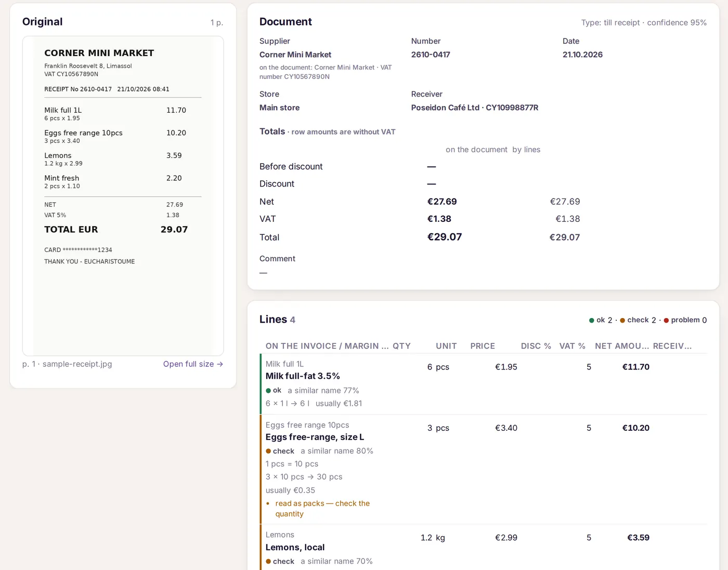Click the sample-receipt.jpg filename
Viewport: 728px width, 570px height.
click(77, 364)
